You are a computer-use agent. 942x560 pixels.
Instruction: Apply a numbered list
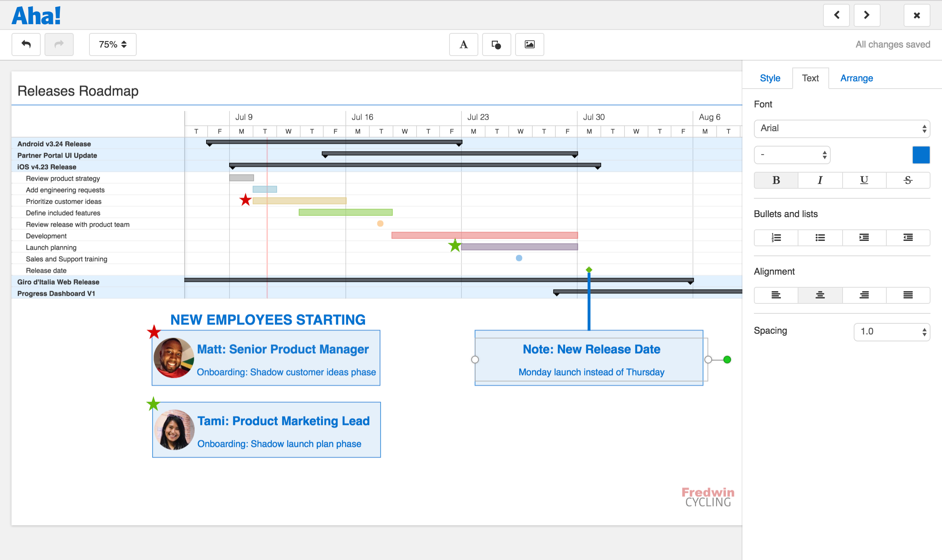[x=776, y=237]
